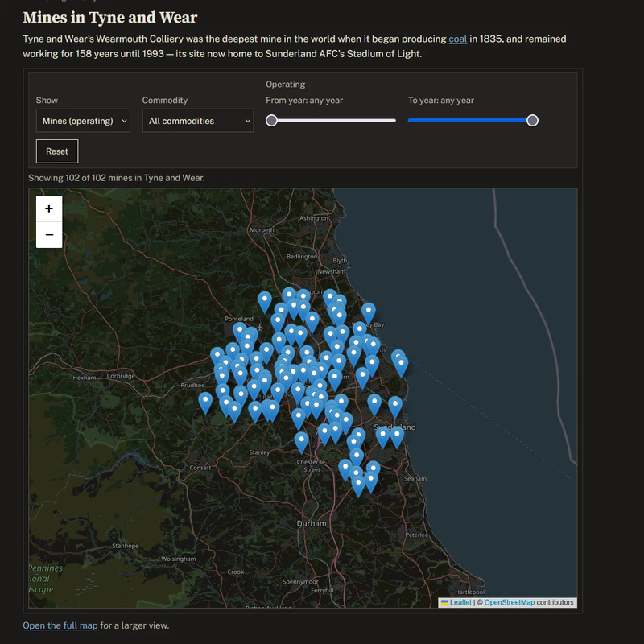This screenshot has width=644, height=644.
Task: Click the Hartlepool label on the map
Action: (470, 592)
